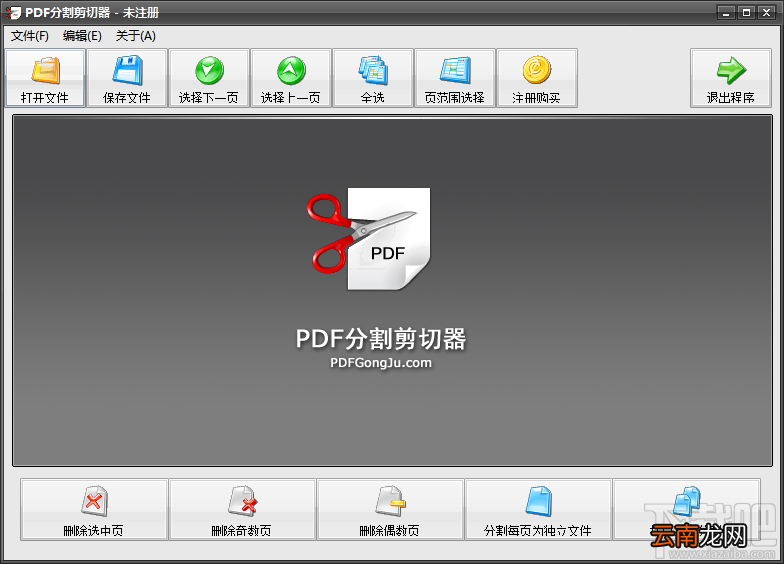The width and height of the screenshot is (784, 564).
Task: Click the 注册购买 gold coin icon
Action: tap(536, 70)
